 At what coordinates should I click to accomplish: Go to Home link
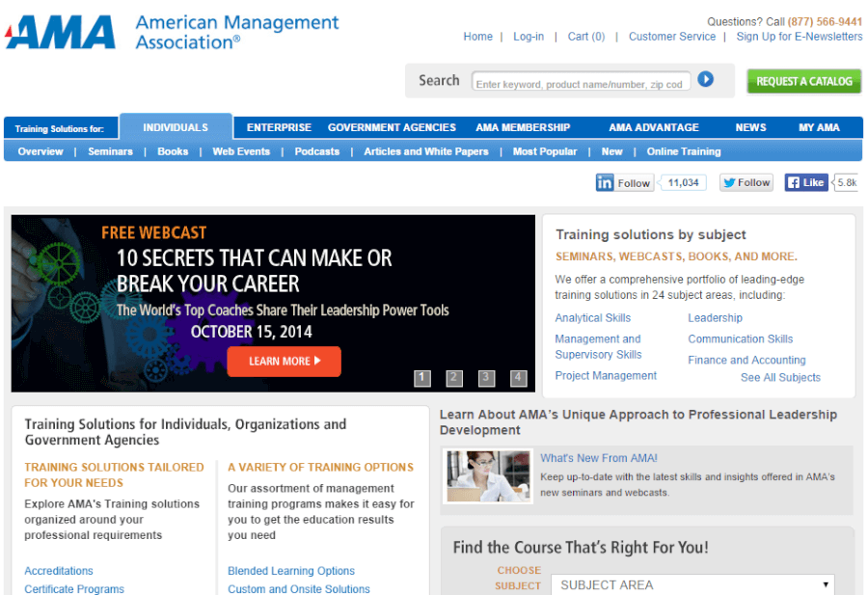pyautogui.click(x=477, y=37)
